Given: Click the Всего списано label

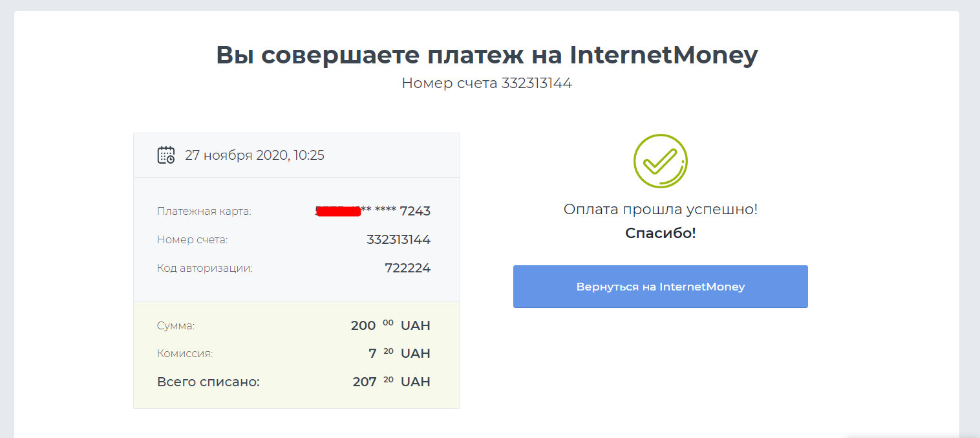Looking at the screenshot, I should 208,382.
